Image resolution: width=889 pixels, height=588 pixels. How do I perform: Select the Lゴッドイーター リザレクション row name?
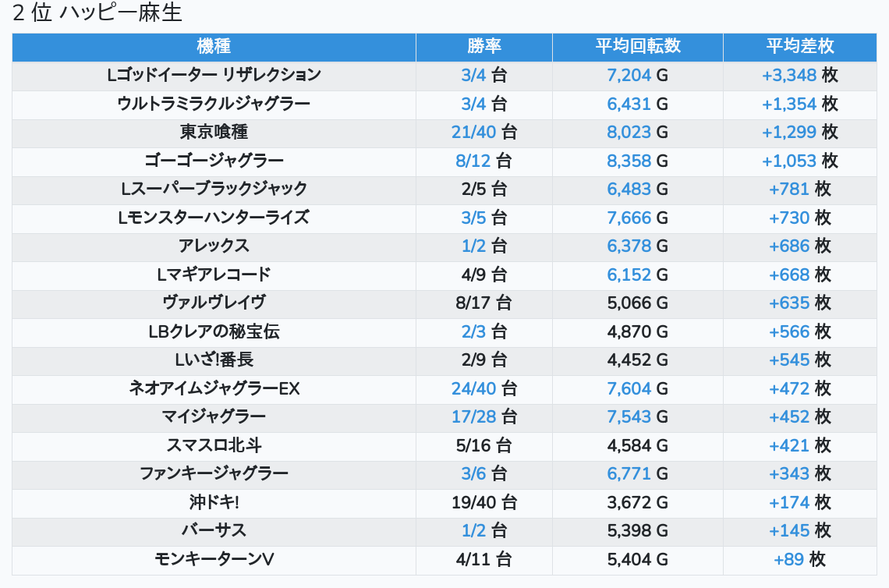point(214,76)
